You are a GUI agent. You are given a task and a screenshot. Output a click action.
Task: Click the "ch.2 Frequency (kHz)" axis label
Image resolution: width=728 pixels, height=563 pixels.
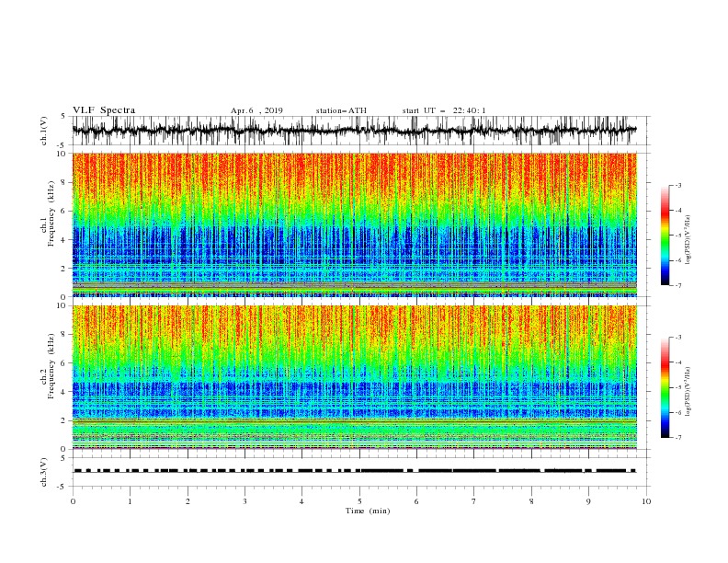point(48,365)
